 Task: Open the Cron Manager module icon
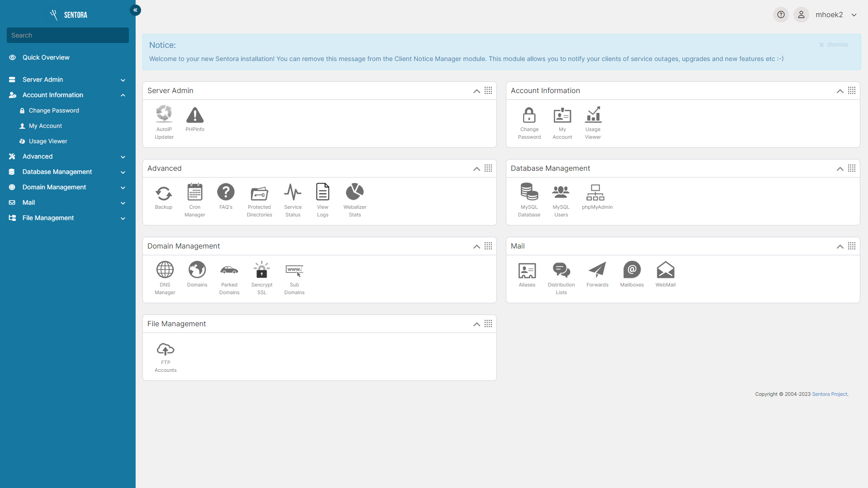(x=195, y=192)
